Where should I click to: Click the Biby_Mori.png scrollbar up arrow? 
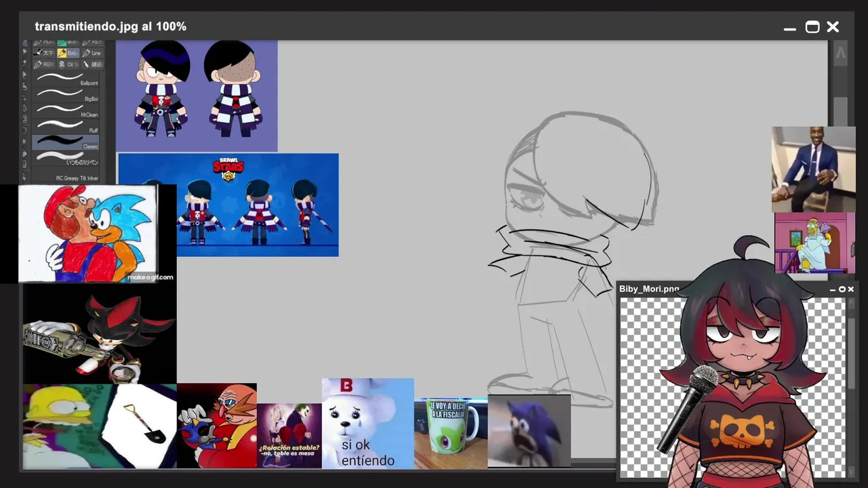tap(851, 304)
